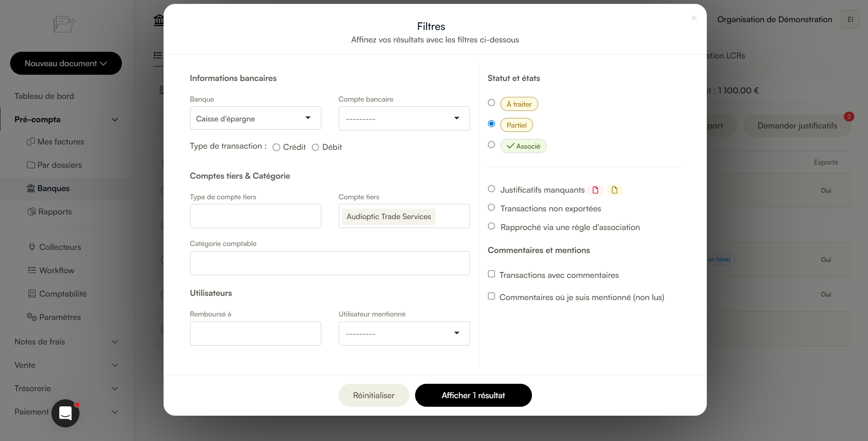The height and width of the screenshot is (441, 868).
Task: Open Par dossiers menu item
Action: click(60, 165)
